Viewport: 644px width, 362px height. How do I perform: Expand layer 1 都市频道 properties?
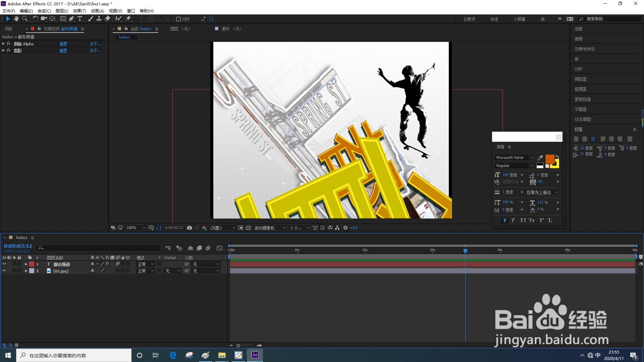tap(26, 264)
